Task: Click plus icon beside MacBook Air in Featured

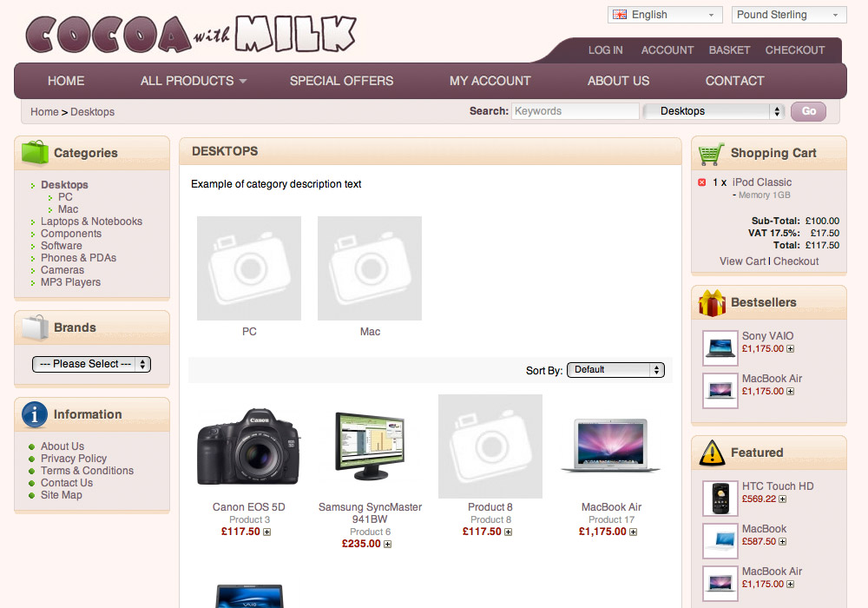Action: pos(791,585)
